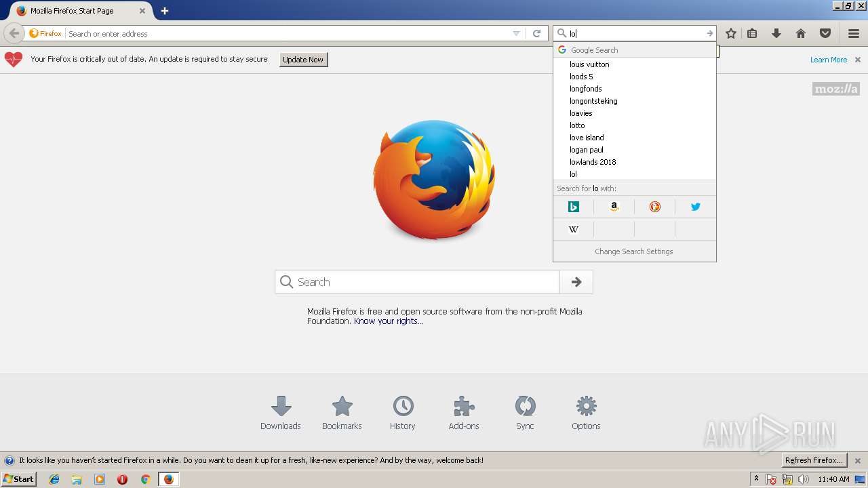Launch Chrome from the taskbar
Image resolution: width=868 pixels, height=488 pixels.
[145, 479]
